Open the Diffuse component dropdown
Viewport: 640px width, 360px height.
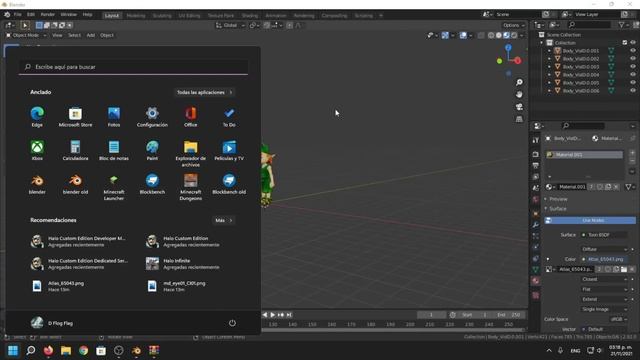[x=605, y=249]
